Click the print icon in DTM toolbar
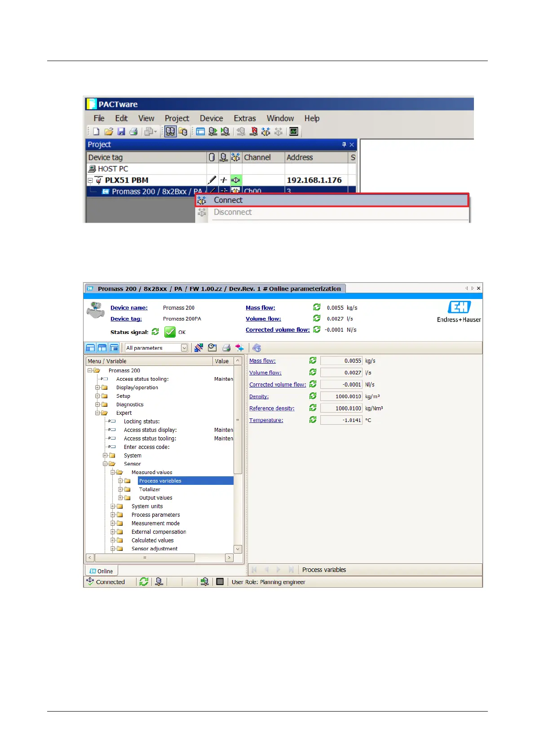 click(x=226, y=348)
